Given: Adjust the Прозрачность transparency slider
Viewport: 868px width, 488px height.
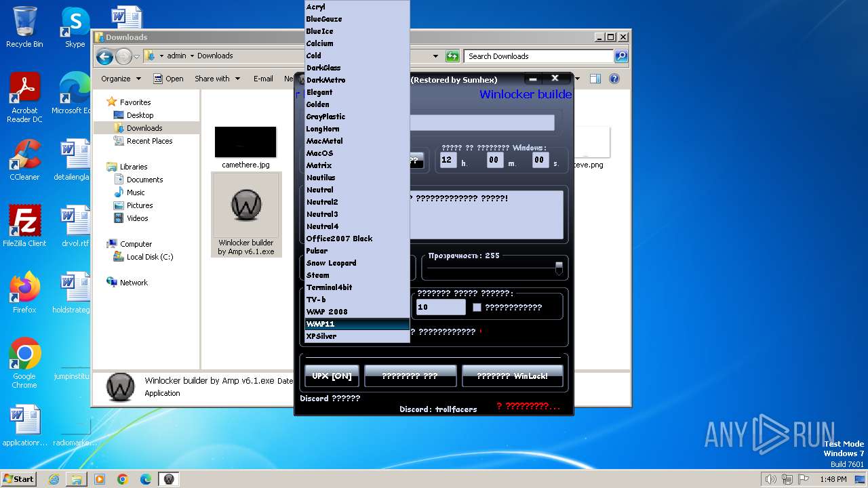Looking at the screenshot, I should tap(559, 268).
